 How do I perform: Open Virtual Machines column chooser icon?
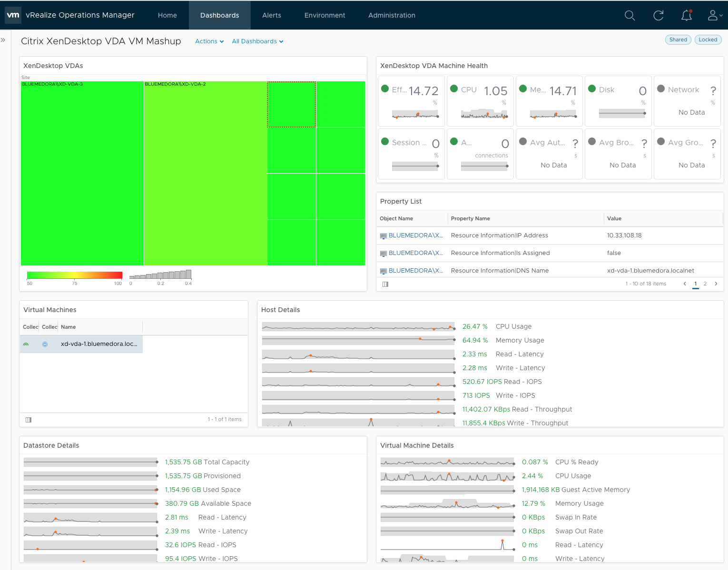(29, 420)
